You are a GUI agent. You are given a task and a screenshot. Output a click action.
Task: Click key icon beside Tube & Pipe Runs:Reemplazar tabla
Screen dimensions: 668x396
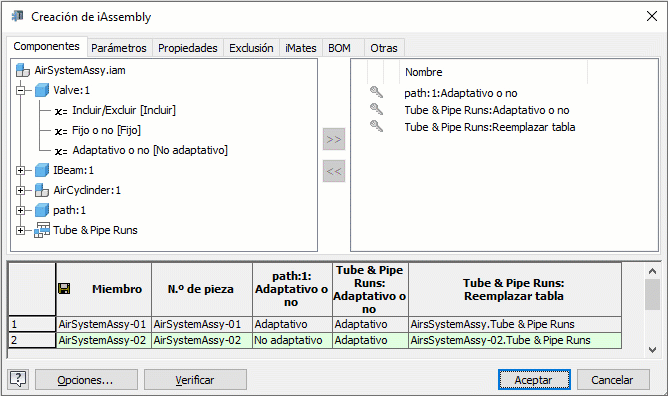tap(376, 126)
